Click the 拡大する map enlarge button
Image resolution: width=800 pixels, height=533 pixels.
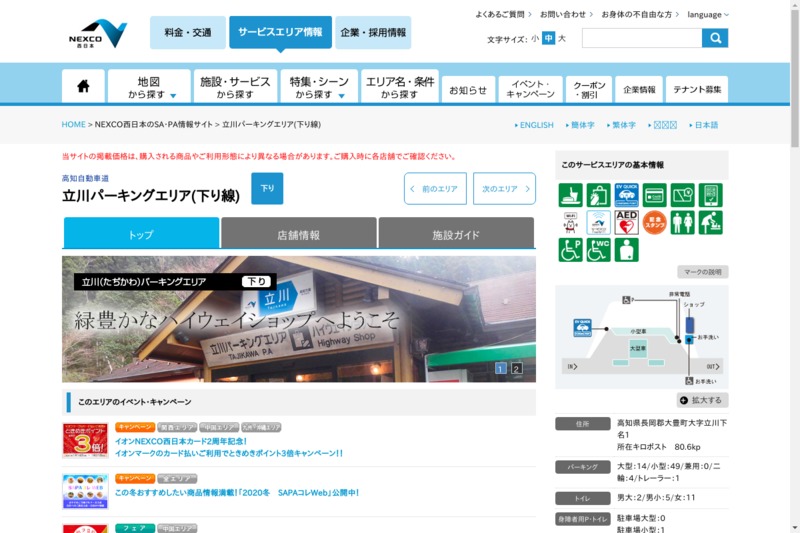[702, 400]
